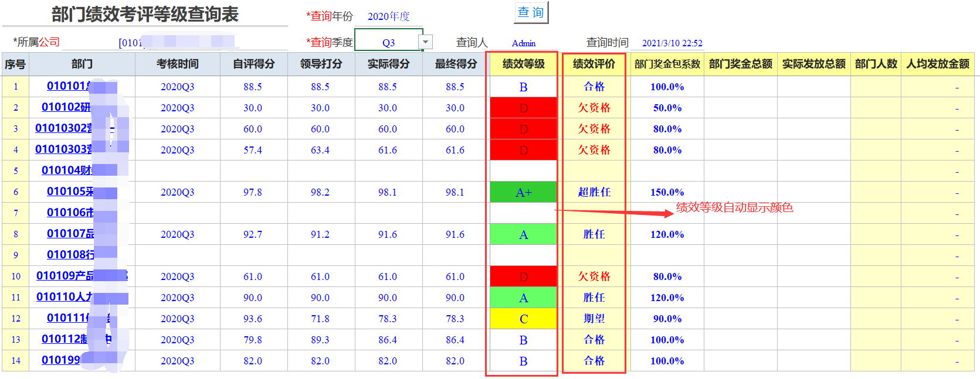The width and height of the screenshot is (980, 379).
Task: Click the 查询 button
Action: point(531,12)
